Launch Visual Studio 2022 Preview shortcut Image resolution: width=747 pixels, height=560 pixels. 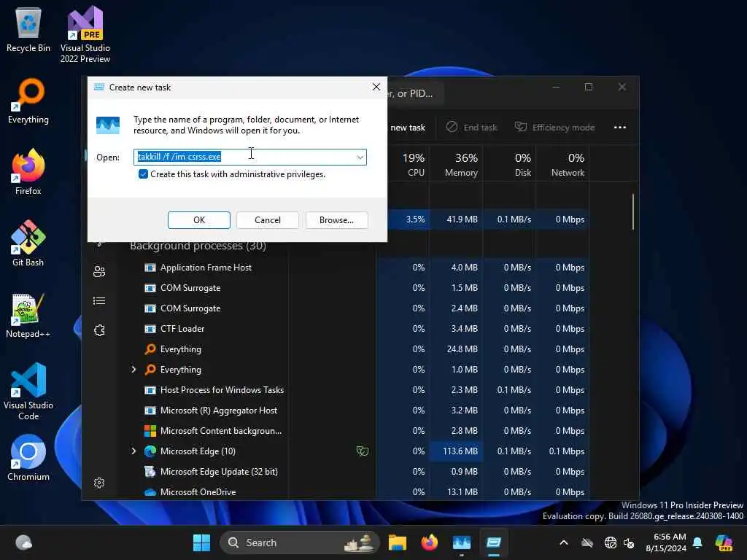coord(85,34)
